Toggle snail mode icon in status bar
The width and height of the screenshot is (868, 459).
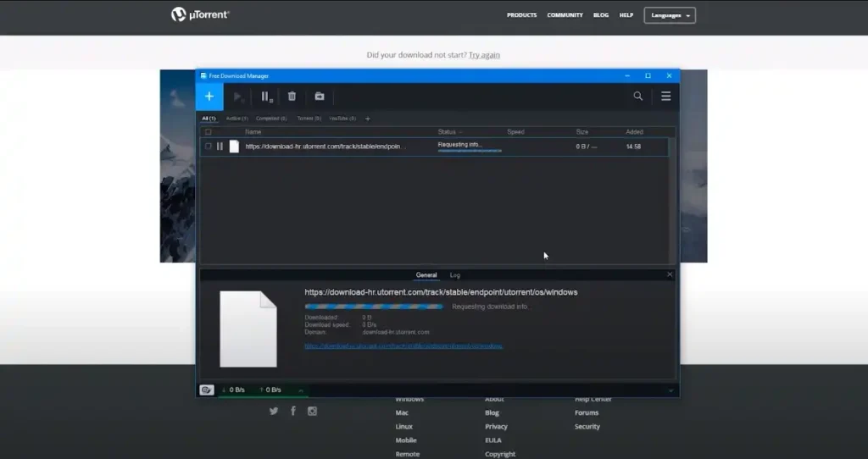click(207, 390)
